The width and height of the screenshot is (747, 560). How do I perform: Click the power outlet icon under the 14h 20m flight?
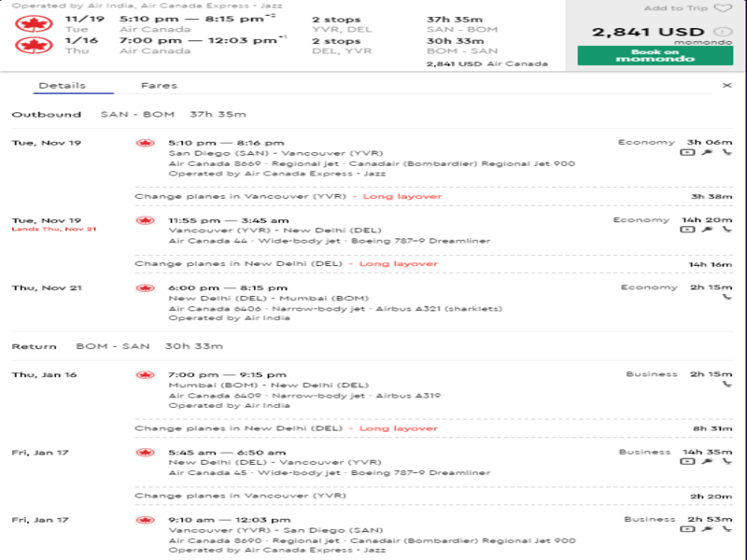[708, 230]
